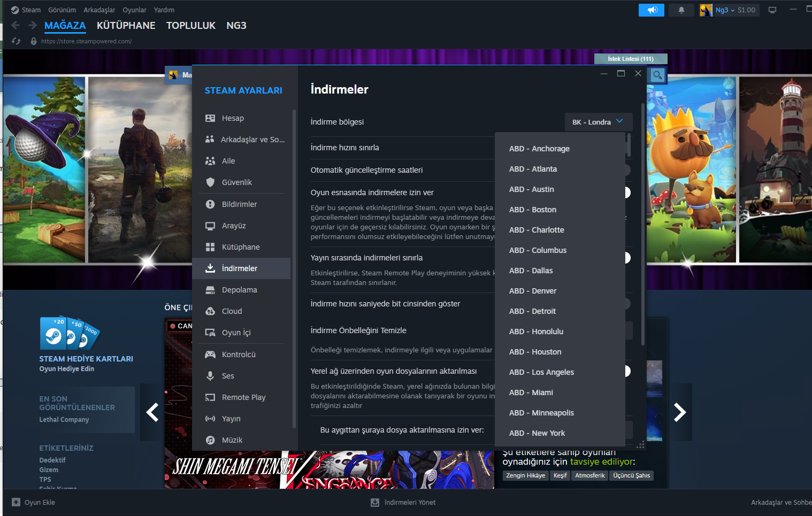Open the Görünüm menu
812x516 pixels.
[62, 10]
